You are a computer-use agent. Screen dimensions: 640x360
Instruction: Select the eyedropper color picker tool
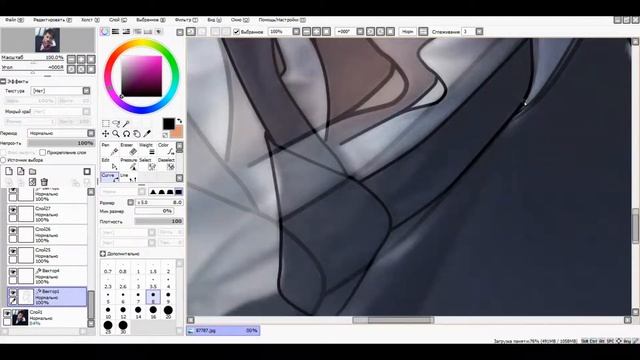[147, 134]
